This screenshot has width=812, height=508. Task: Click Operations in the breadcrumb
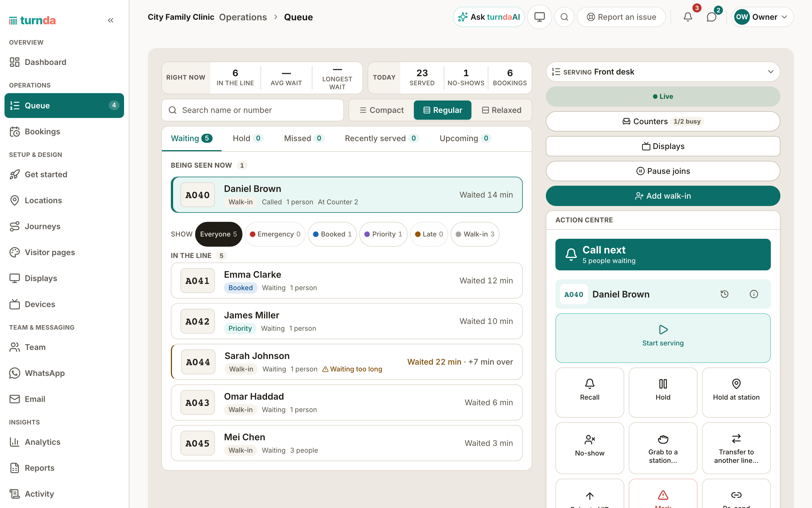[242, 17]
